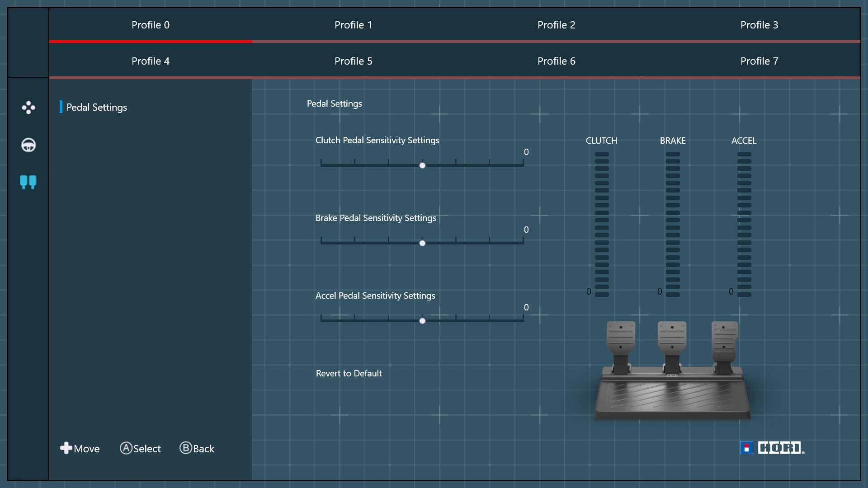Switch to the Profile 1 tab

click(x=353, y=25)
